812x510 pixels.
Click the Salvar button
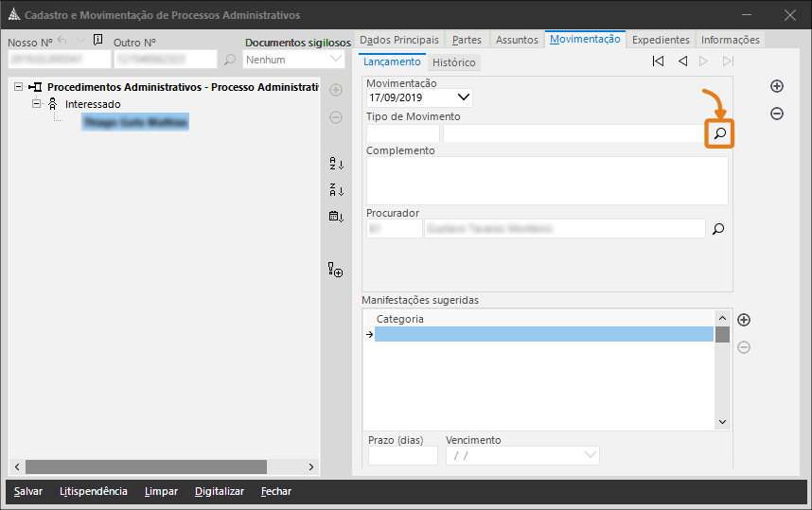28,491
